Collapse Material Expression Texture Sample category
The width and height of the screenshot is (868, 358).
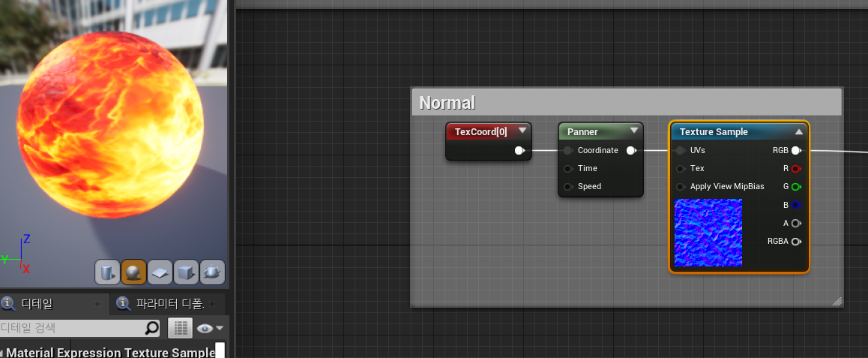[x=2, y=353]
